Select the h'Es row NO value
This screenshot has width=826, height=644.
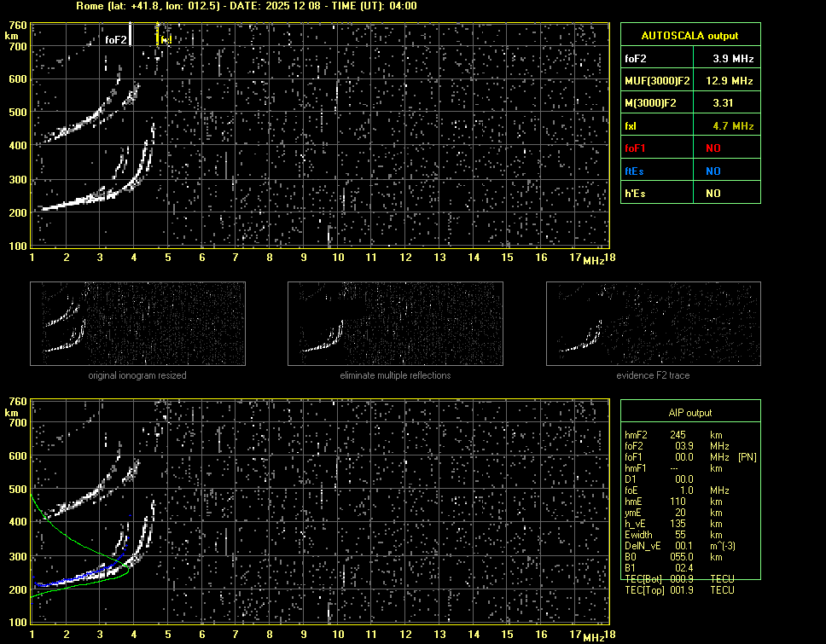tap(713, 194)
